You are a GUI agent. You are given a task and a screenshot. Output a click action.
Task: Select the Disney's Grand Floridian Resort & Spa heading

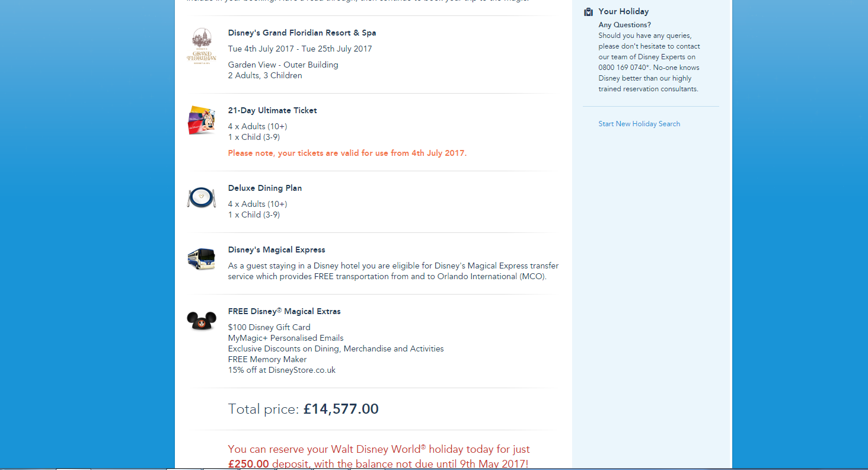coord(302,33)
